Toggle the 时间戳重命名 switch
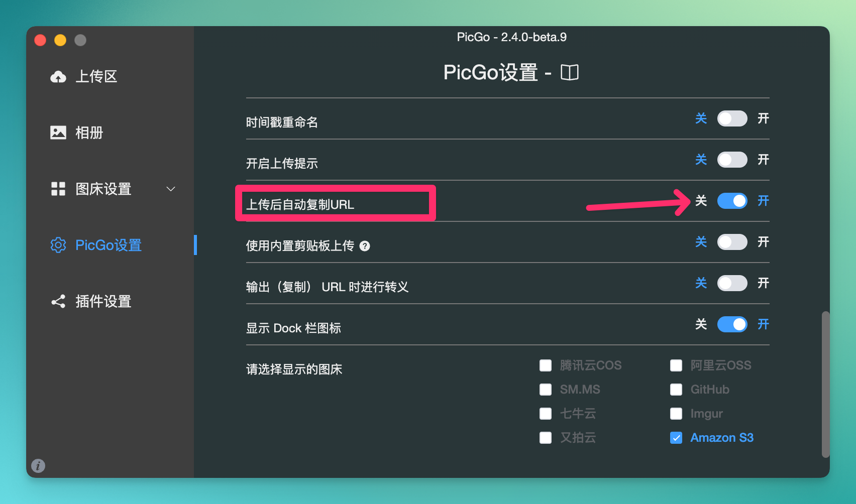Viewport: 856px width, 504px height. [x=732, y=118]
